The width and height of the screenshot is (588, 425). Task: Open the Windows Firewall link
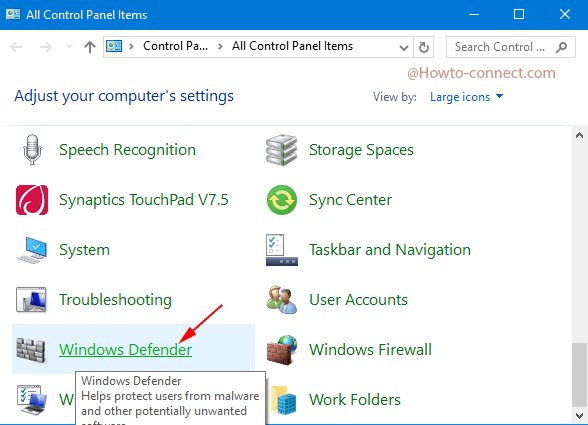pos(370,350)
